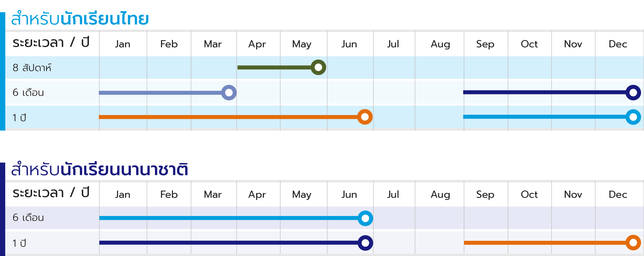This screenshot has height=256, width=644.
Task: Select the 8 สัปดาห์ row label
Action: point(32,68)
